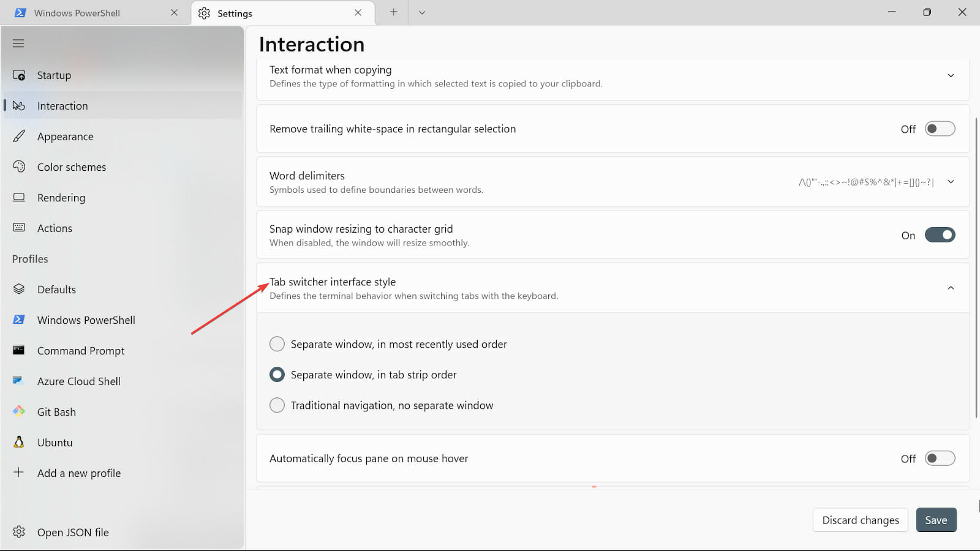Click the Azure Cloud Shell icon
Image resolution: width=980 pixels, height=551 pixels.
coord(18,381)
